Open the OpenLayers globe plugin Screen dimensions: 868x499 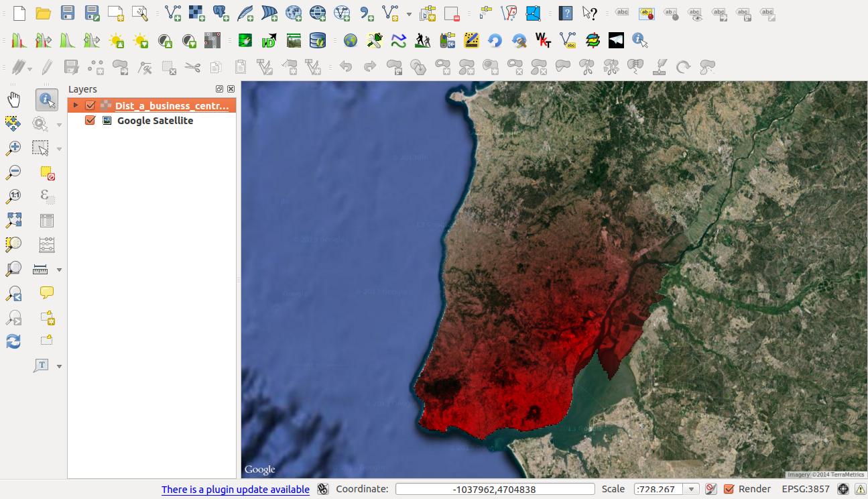[351, 41]
